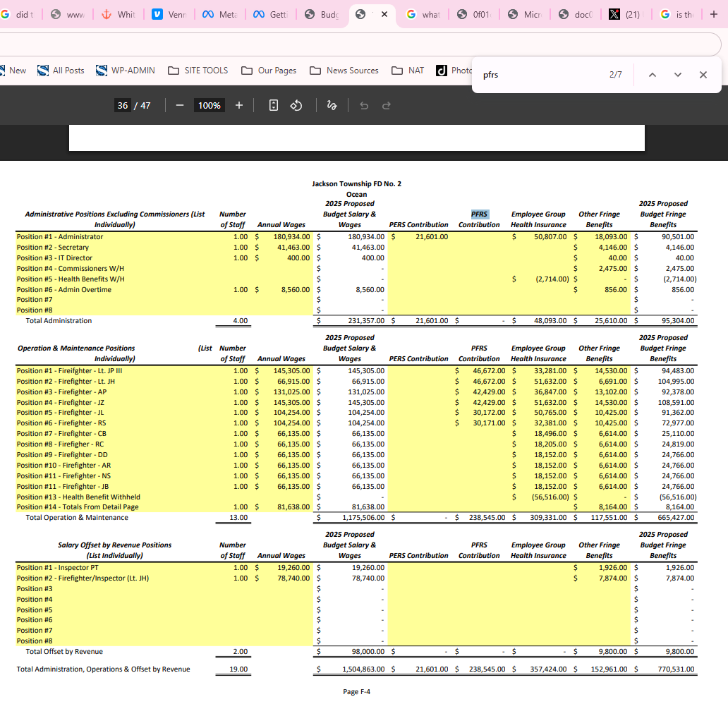Open the All Posts bookmark
728x728 pixels.
click(61, 71)
